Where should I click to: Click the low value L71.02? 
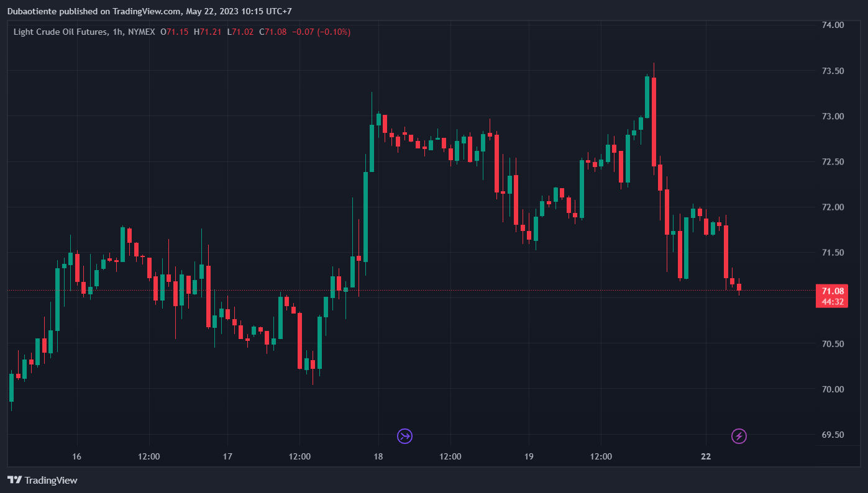(240, 32)
